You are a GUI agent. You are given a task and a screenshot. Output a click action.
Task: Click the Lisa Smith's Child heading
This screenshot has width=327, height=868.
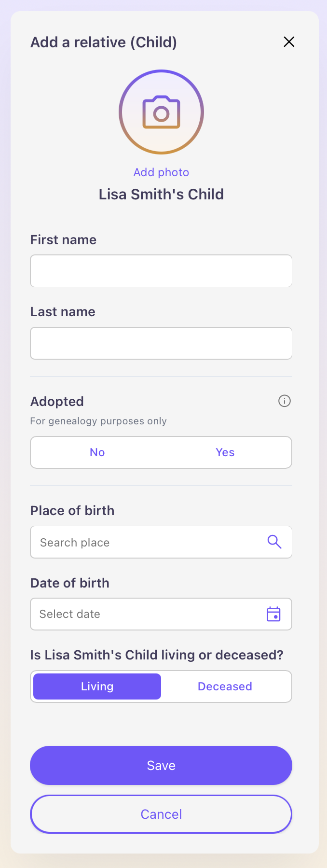pyautogui.click(x=161, y=194)
